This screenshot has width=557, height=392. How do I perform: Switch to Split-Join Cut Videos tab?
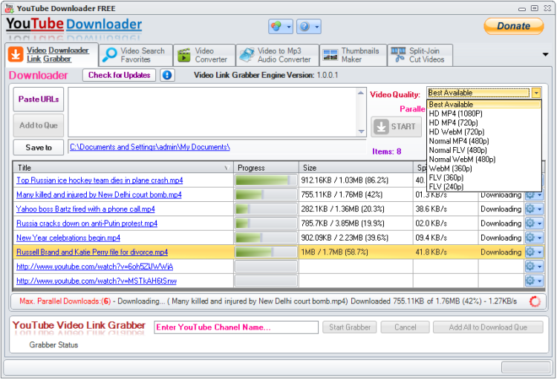420,55
